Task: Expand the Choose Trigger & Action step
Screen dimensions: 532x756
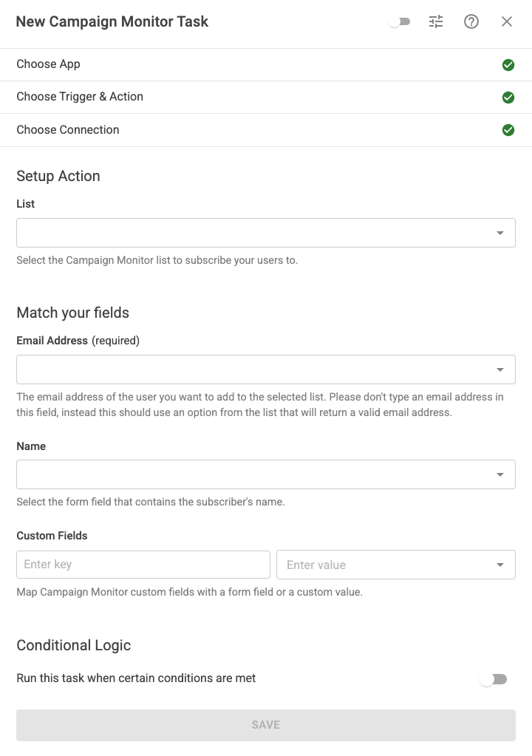Action: [266, 98]
